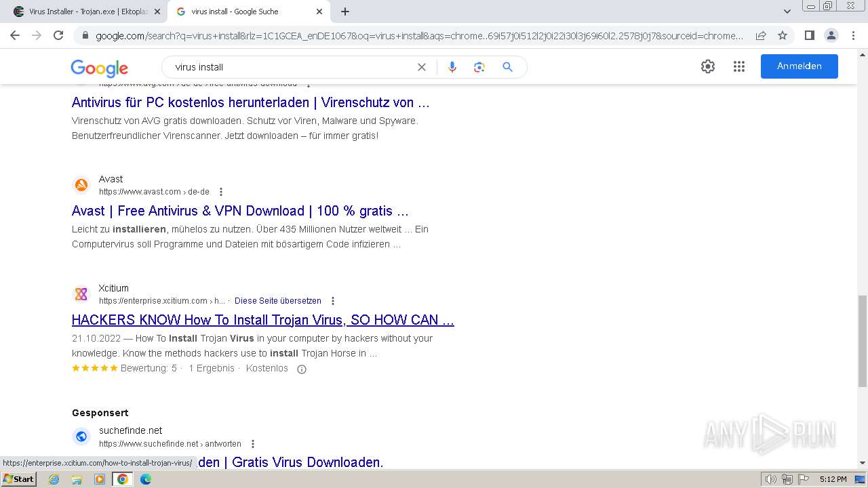Search by image with Google Lens
This screenshot has height=488, width=868.
pyautogui.click(x=479, y=67)
